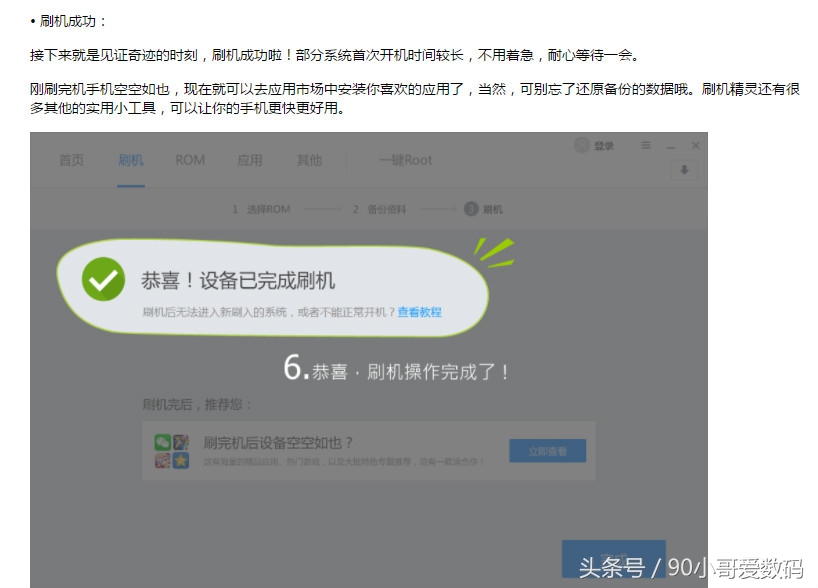
Task: Click the colorful app icon in the bottom row of recommendations
Action: click(161, 459)
